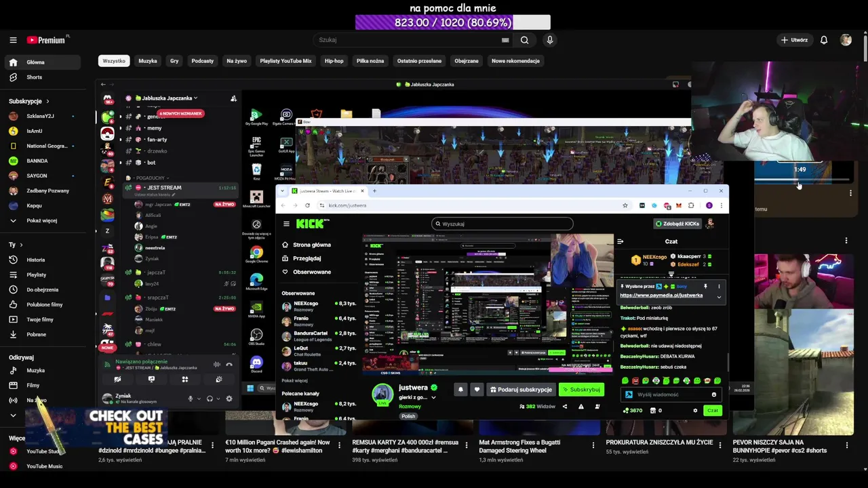
Task: Open the YouTube hamburger guide menu
Action: [13, 40]
